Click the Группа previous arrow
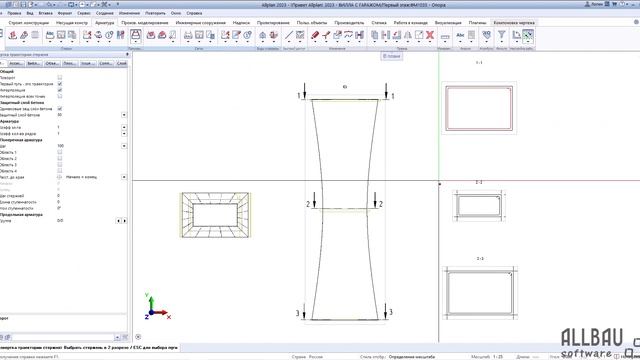The width and height of the screenshot is (640, 360). click(x=118, y=220)
